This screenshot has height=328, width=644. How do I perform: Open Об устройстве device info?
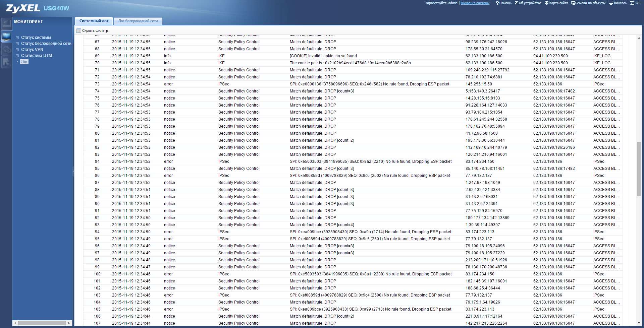[x=528, y=3]
